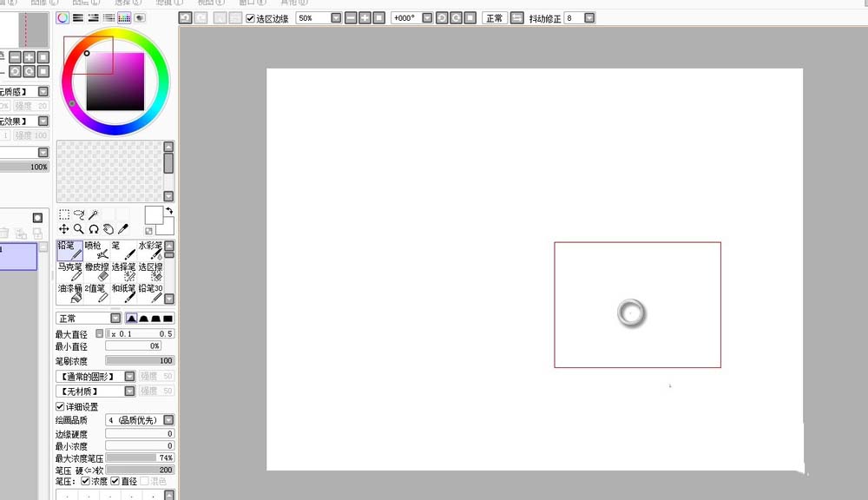Select the 铅笔30 brush
Viewport: 868px width, 500px height.
pos(150,293)
